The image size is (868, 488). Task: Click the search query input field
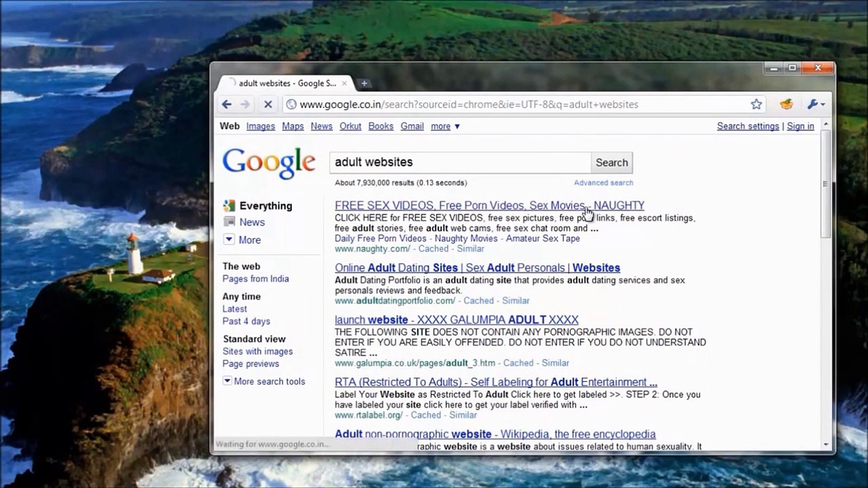pos(460,163)
